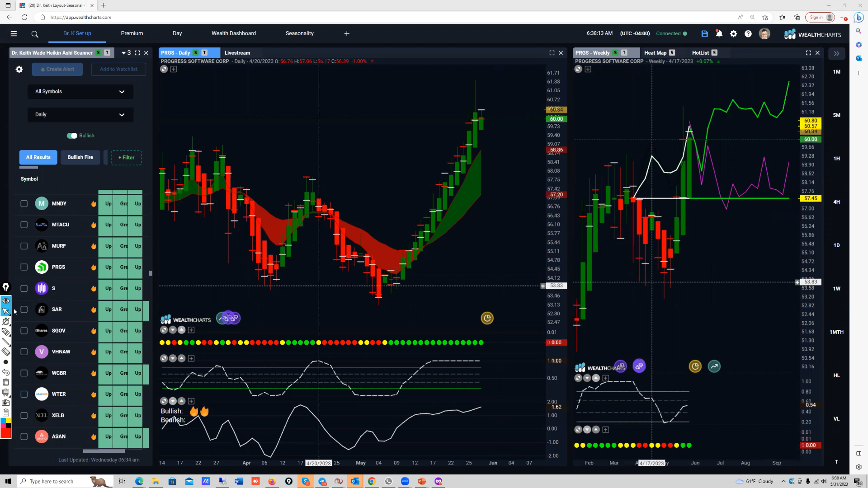
Task: Switch to the Heat Map tab
Action: (655, 53)
